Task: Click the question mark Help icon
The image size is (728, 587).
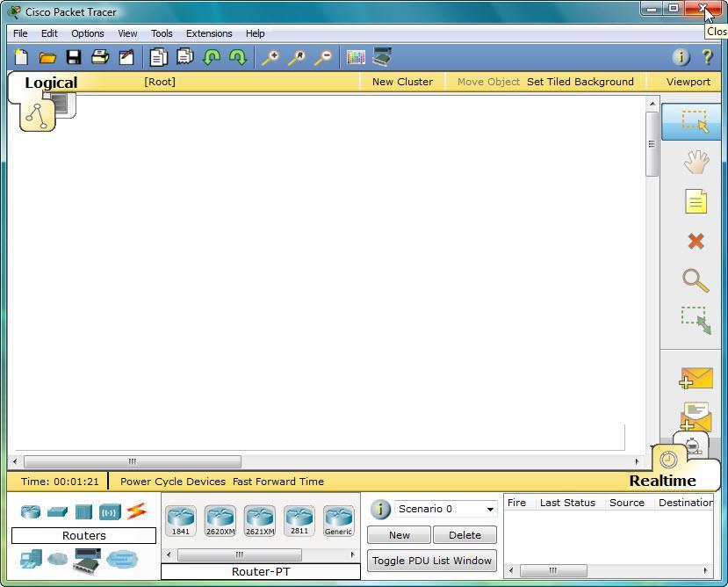Action: tap(707, 57)
